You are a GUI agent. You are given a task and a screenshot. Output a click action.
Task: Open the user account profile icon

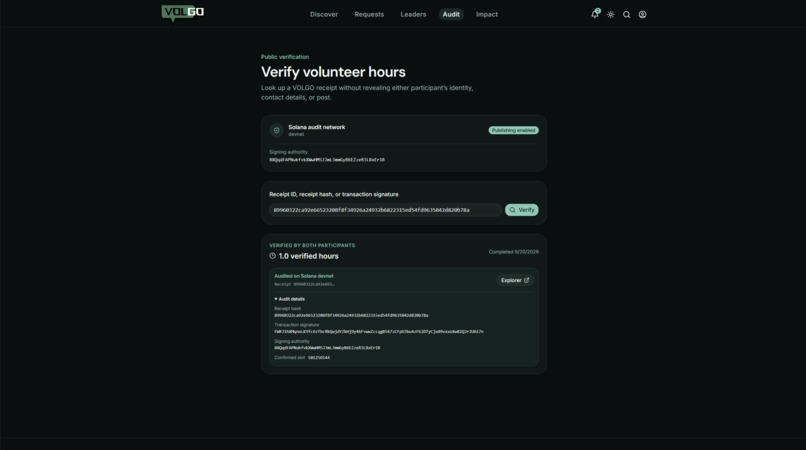pyautogui.click(x=643, y=14)
